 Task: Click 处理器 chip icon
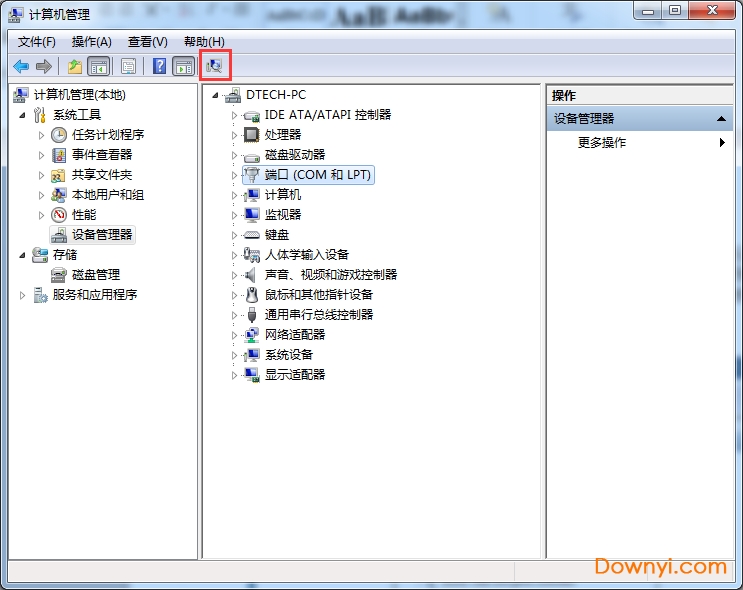point(252,135)
